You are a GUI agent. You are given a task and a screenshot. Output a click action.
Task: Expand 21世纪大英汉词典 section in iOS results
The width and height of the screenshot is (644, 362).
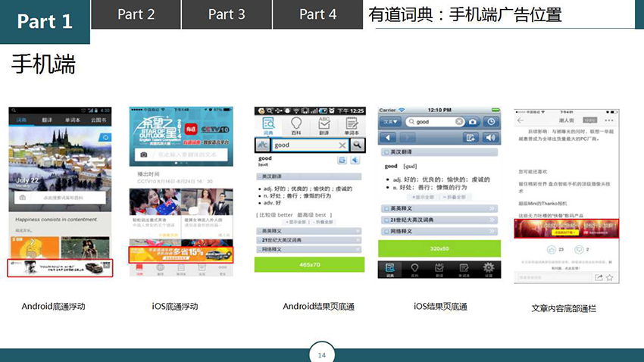click(439, 220)
